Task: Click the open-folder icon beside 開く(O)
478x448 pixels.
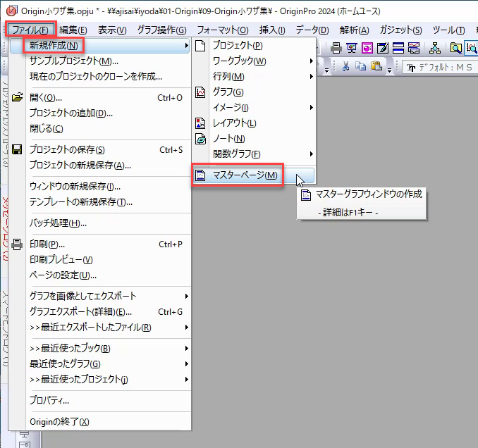Action: [x=17, y=97]
